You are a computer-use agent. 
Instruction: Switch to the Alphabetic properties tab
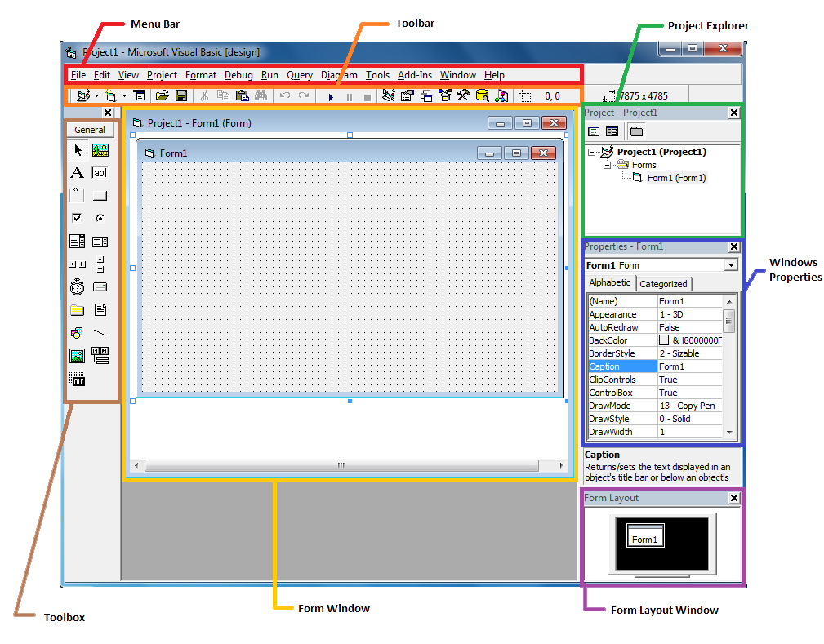[x=609, y=282]
